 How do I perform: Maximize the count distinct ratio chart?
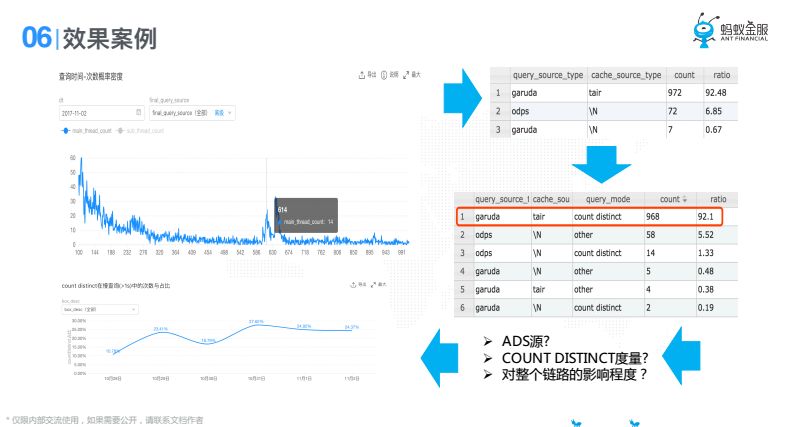coord(374,285)
